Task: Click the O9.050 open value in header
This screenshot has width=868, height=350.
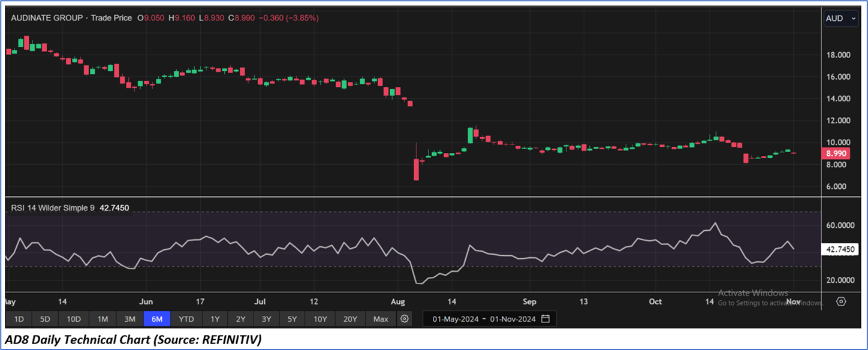Action: pos(151,18)
